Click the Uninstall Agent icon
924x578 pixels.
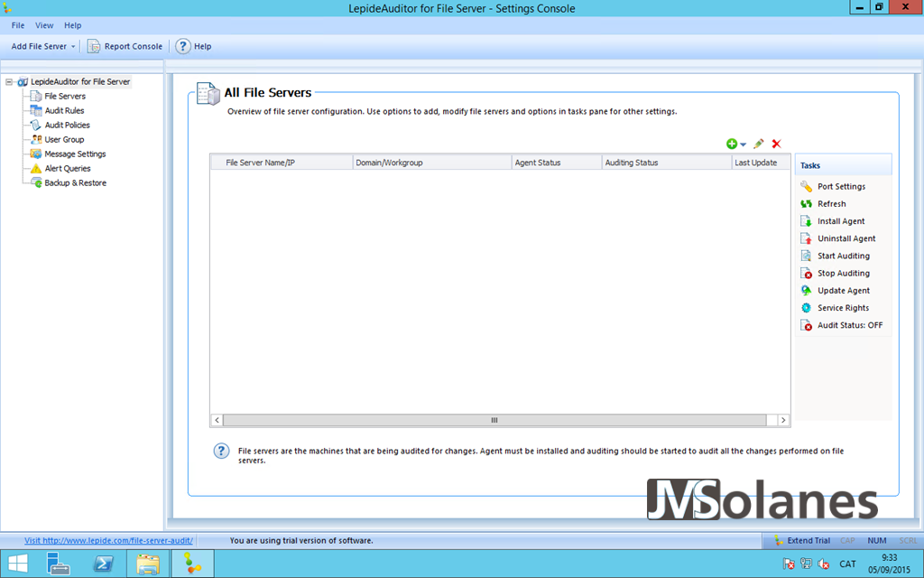pos(806,238)
